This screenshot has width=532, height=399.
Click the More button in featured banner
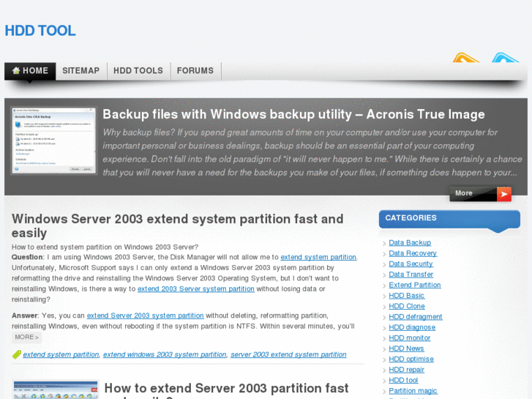click(x=481, y=193)
